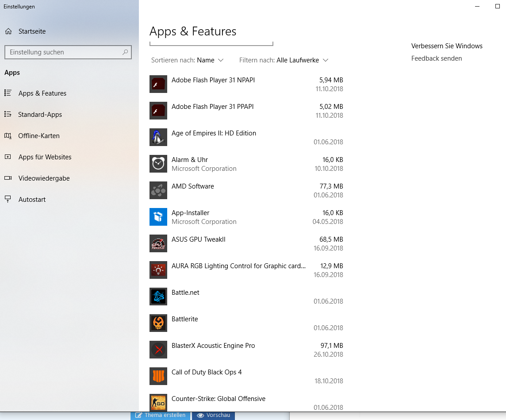506x420 pixels.
Task: Click the Adobe Flash Player 31 PPAPI icon
Action: coord(158,110)
